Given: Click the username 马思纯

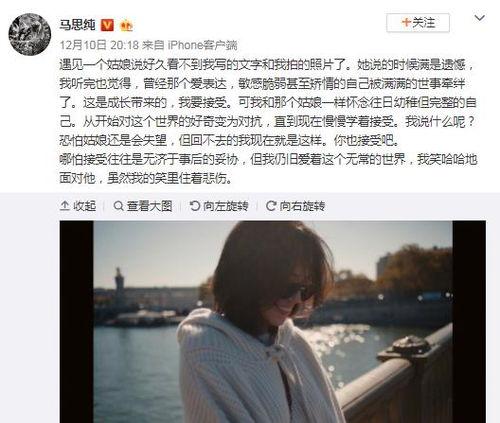Looking at the screenshot, I should point(77,25).
